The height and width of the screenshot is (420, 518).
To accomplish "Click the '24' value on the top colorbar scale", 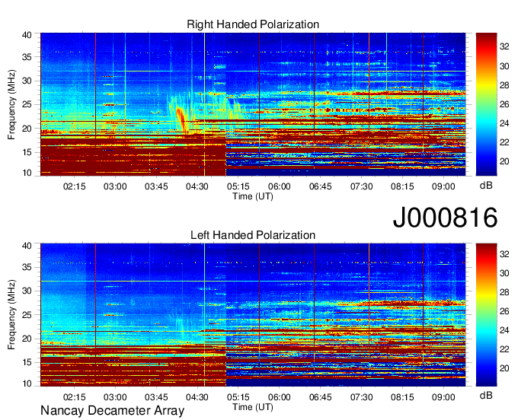I will (504, 123).
